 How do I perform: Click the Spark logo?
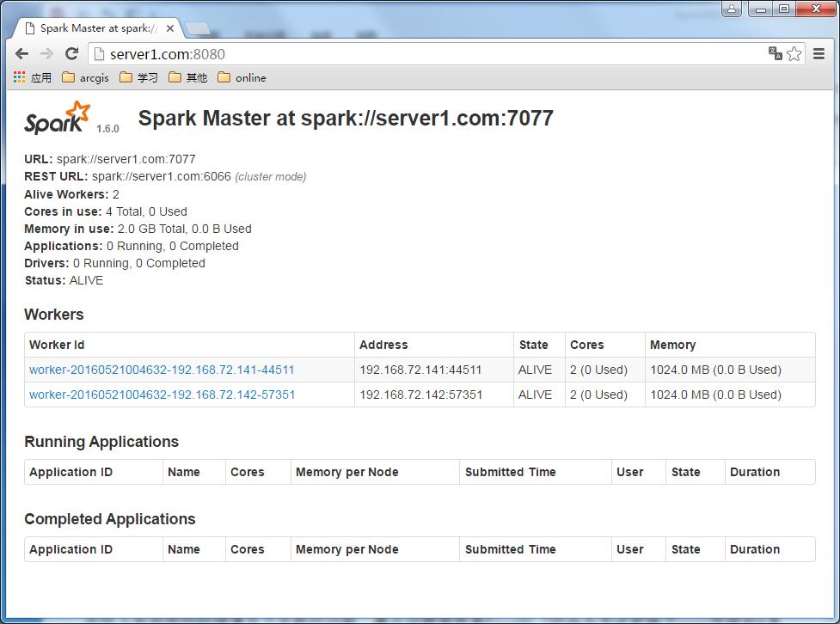[58, 117]
